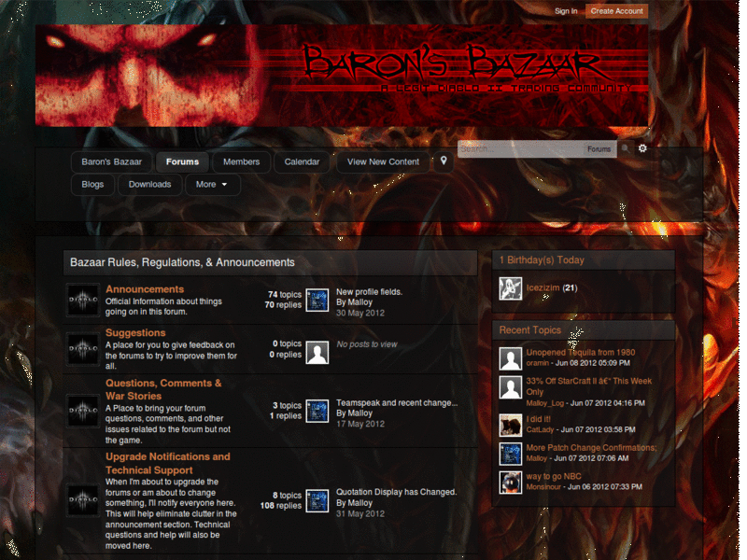
Task: Open Teamspeak and recent change post
Action: point(397,403)
